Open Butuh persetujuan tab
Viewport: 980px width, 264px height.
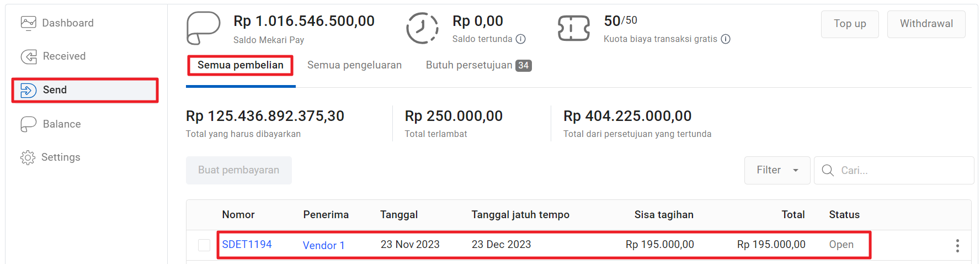[478, 65]
